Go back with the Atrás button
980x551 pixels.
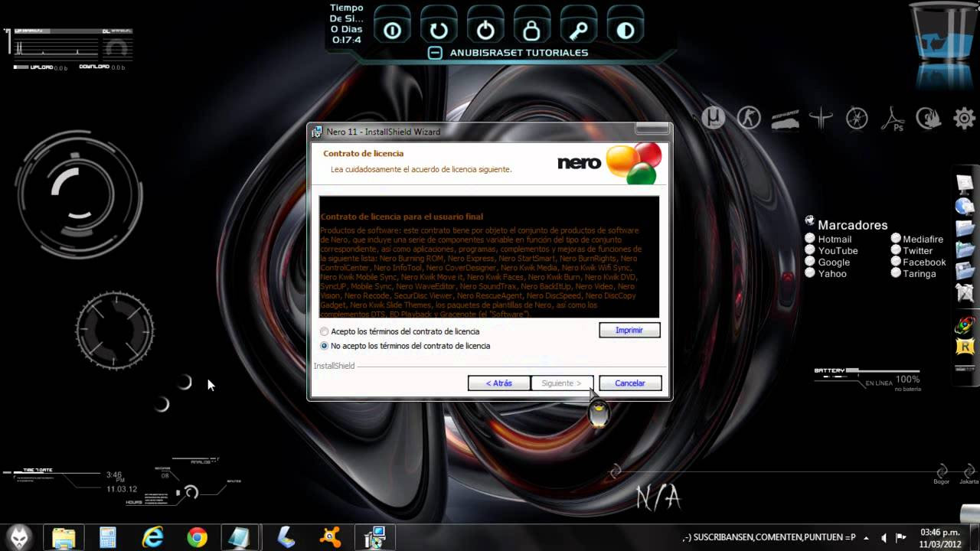(x=498, y=383)
